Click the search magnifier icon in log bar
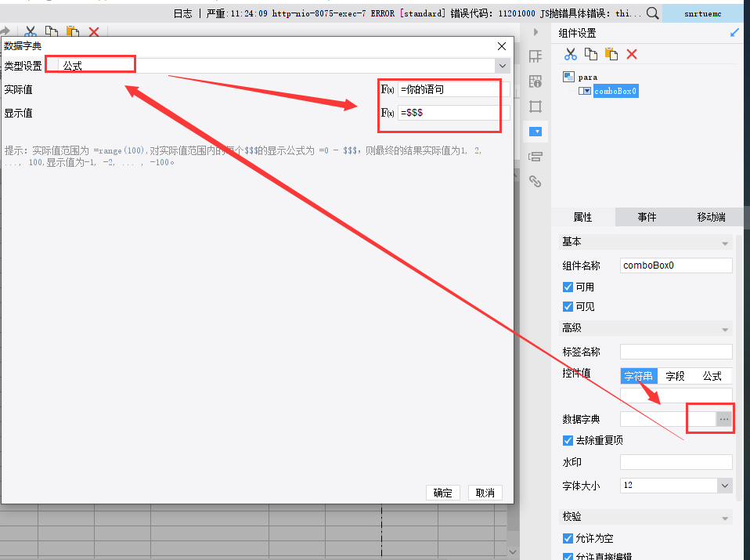Screen dimensions: 750x560 652,13
